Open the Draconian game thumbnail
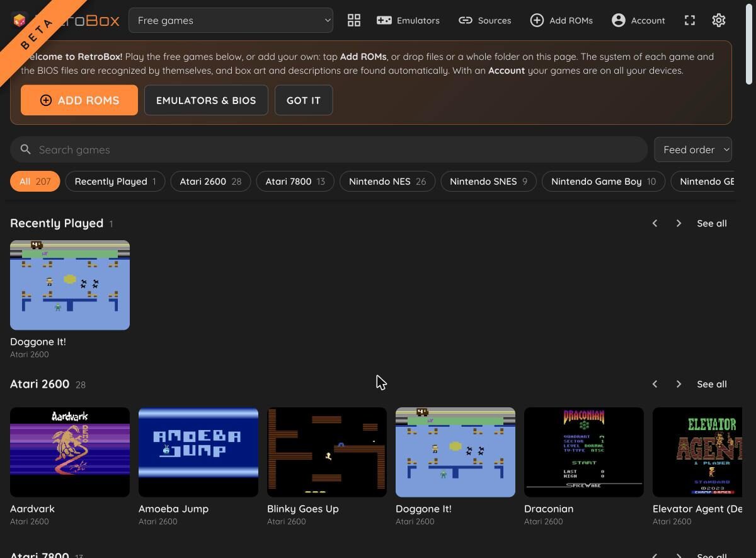 (x=584, y=452)
